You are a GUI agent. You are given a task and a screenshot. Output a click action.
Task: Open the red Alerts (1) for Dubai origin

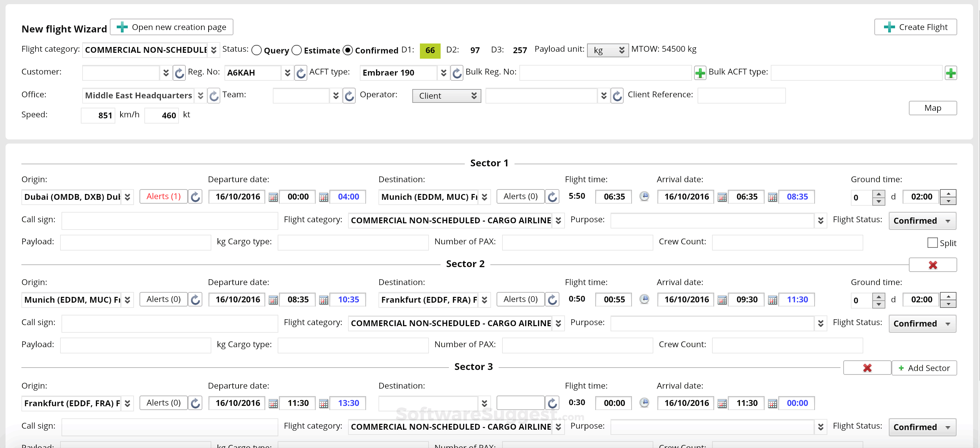click(x=163, y=197)
